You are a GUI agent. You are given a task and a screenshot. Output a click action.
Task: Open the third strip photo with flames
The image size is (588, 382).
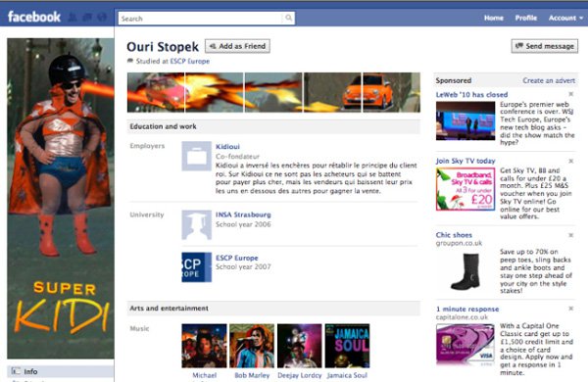273,92
